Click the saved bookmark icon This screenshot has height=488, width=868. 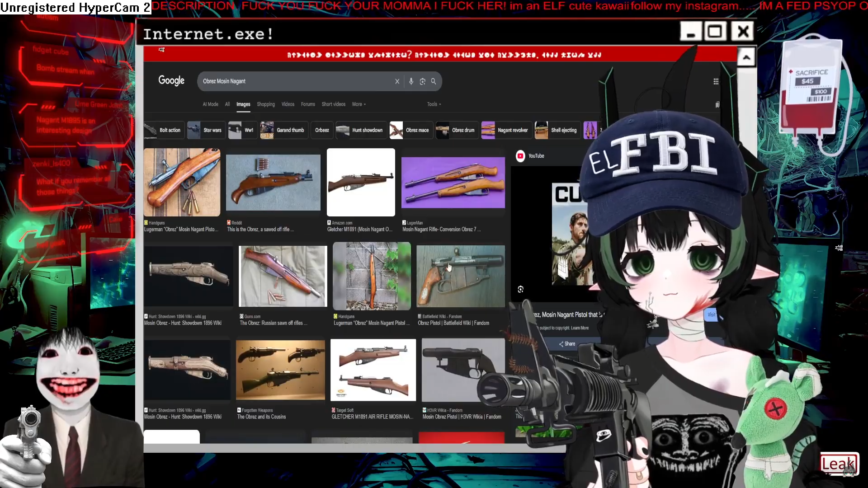pos(717,105)
